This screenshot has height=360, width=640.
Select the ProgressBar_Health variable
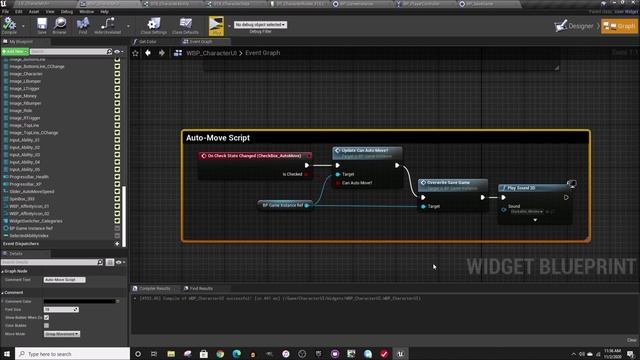[29, 177]
